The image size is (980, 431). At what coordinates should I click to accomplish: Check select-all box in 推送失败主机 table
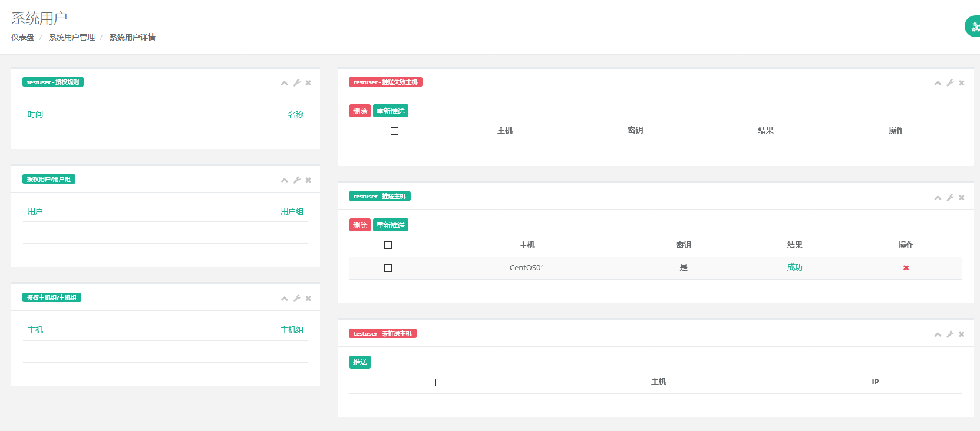[x=395, y=131]
